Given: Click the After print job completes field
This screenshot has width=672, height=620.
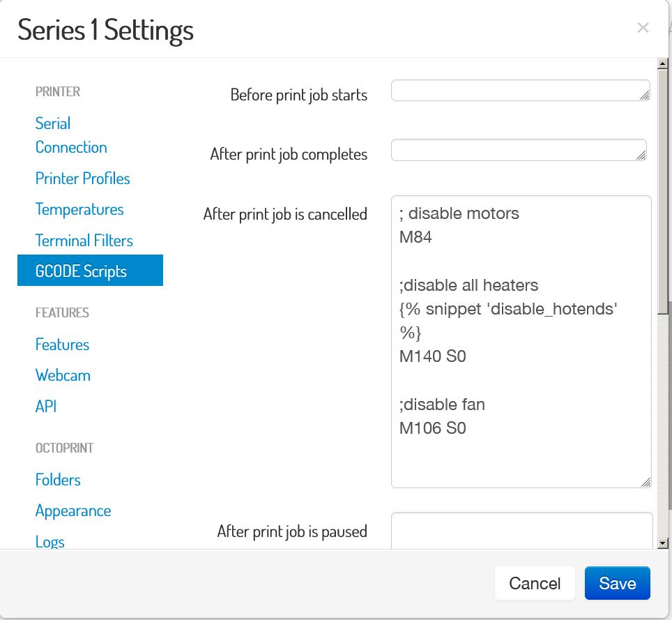Looking at the screenshot, I should coord(519,150).
